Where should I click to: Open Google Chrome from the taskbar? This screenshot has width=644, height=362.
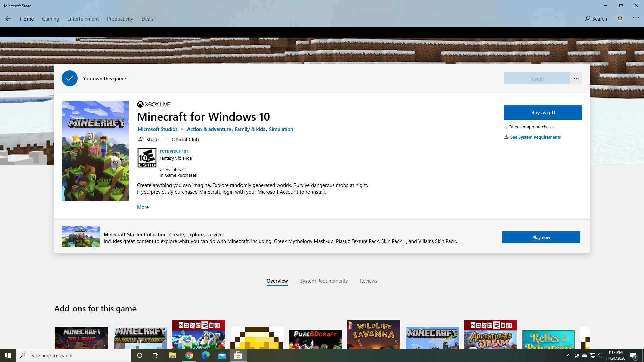click(x=189, y=355)
